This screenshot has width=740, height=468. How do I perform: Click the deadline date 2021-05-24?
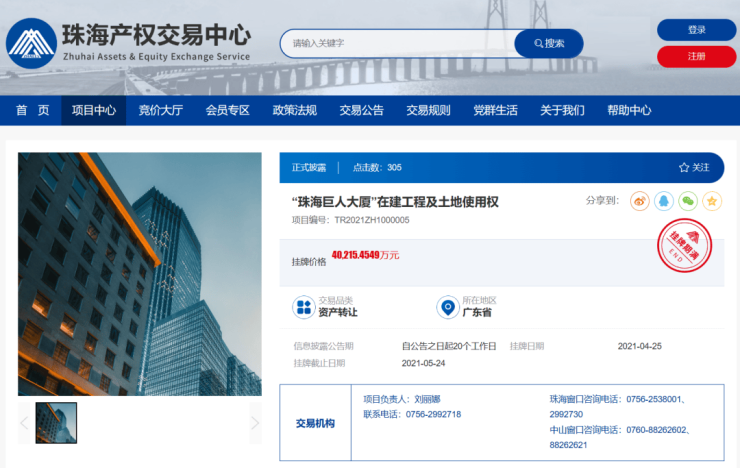[423, 363]
